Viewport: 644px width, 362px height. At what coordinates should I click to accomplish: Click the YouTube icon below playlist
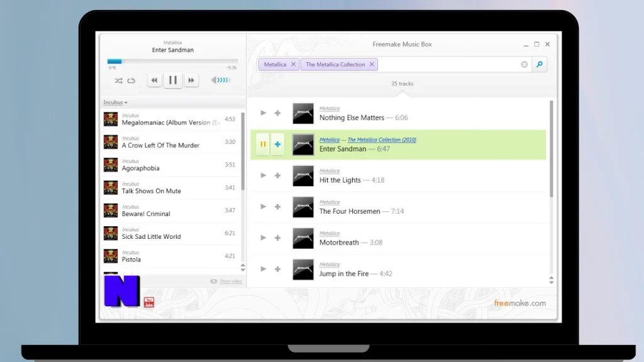(x=149, y=302)
